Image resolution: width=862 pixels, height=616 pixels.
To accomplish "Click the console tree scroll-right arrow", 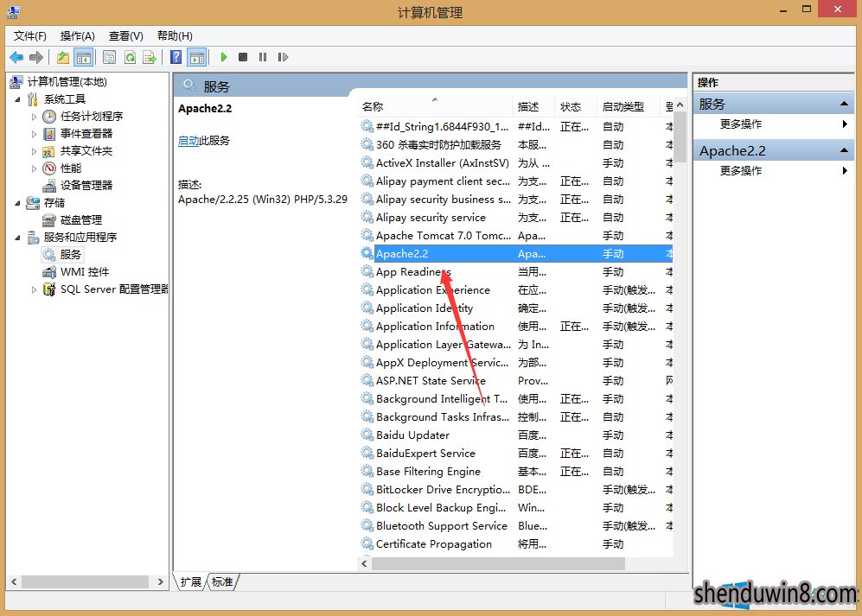I will tap(160, 581).
